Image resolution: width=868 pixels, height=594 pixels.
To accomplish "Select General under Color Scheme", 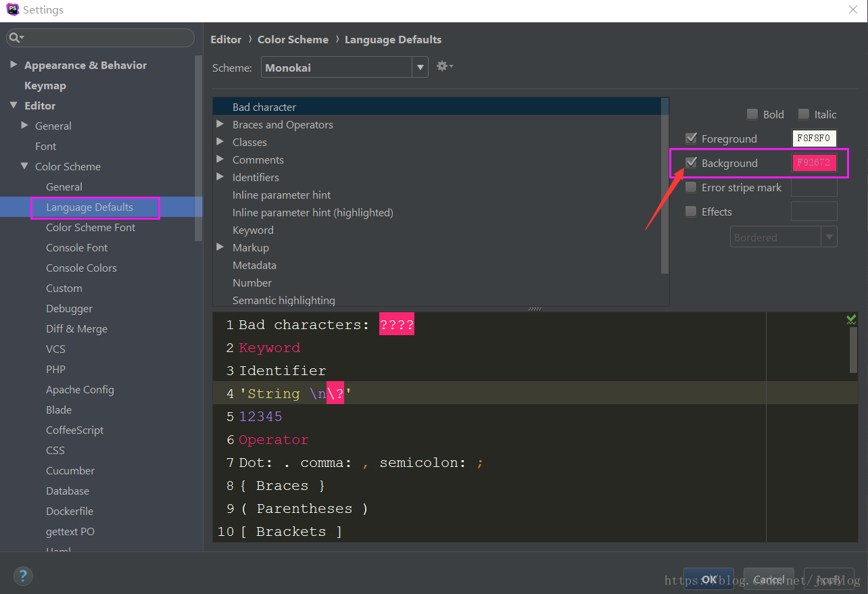I will click(x=64, y=187).
